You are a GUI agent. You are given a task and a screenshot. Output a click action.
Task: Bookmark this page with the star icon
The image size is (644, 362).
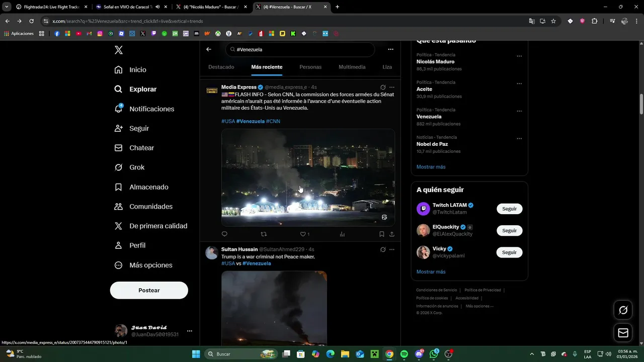(553, 21)
